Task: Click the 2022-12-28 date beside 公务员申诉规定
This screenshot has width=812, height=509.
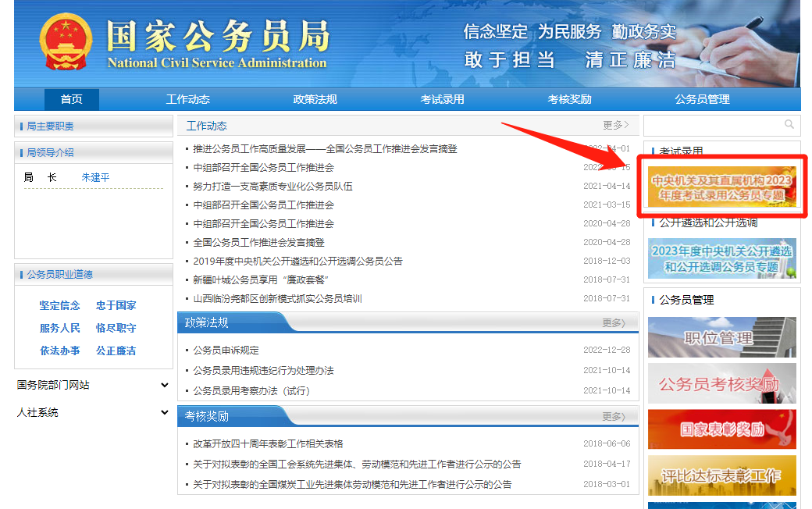Action: (607, 350)
